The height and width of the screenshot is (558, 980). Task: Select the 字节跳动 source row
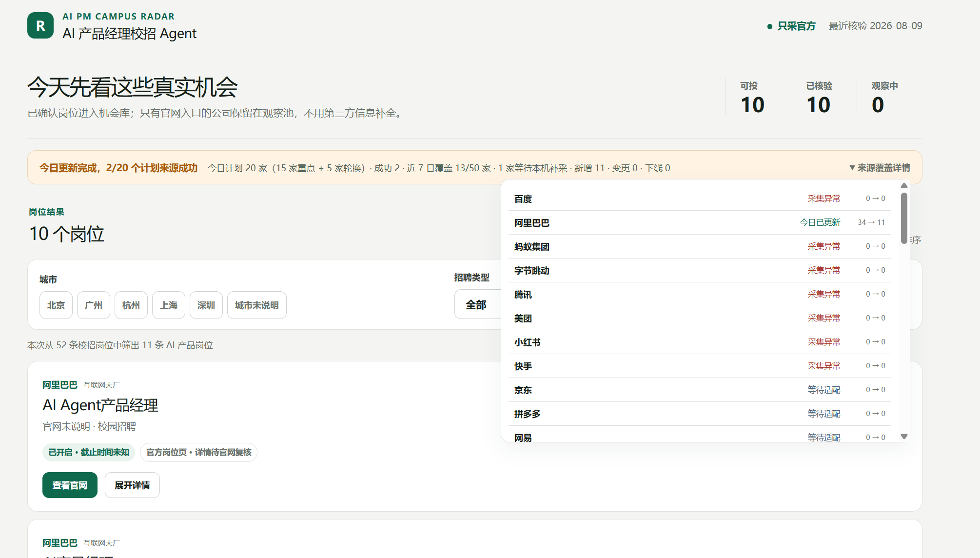[x=700, y=271]
